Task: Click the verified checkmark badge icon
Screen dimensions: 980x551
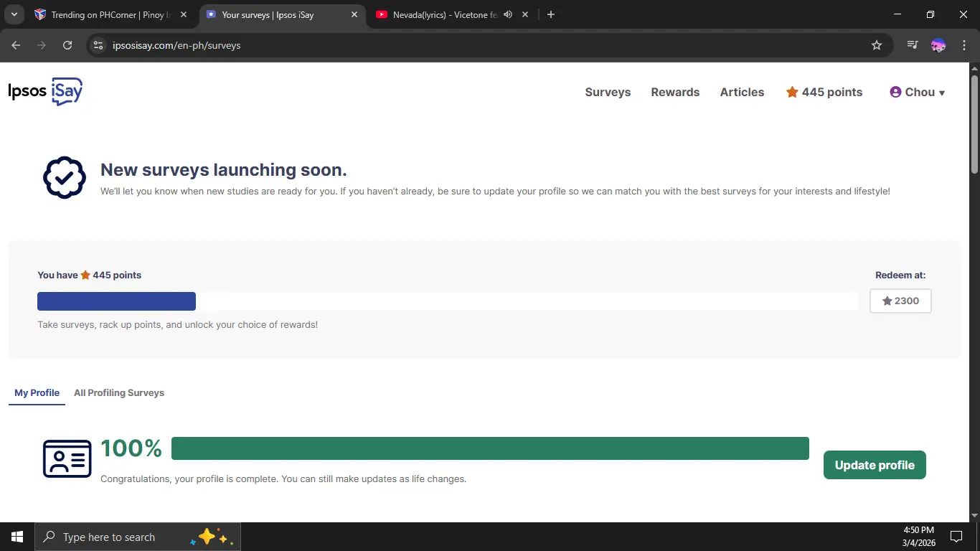Action: [x=65, y=177]
